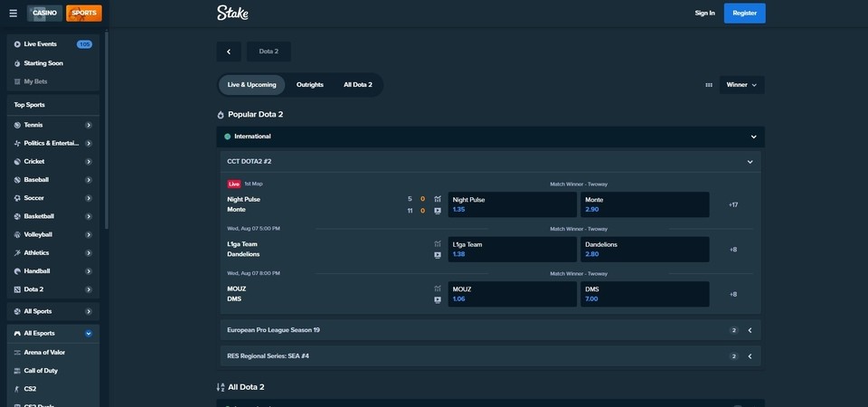Open stream icon for MOUZ vs DMS

point(438,300)
